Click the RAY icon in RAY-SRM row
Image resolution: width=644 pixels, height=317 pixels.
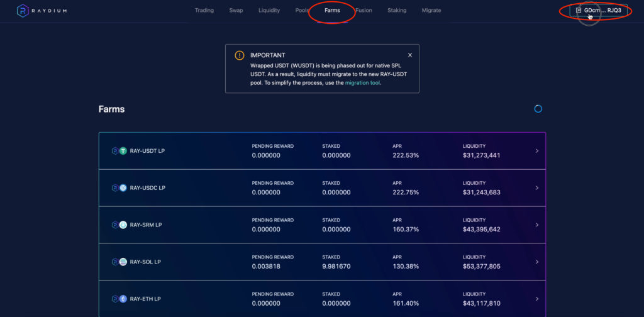click(x=115, y=225)
